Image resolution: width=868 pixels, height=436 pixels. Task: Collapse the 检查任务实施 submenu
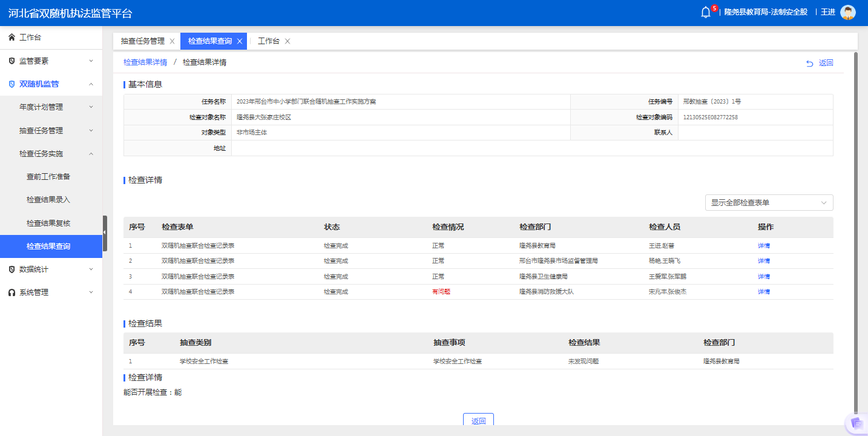(x=51, y=153)
